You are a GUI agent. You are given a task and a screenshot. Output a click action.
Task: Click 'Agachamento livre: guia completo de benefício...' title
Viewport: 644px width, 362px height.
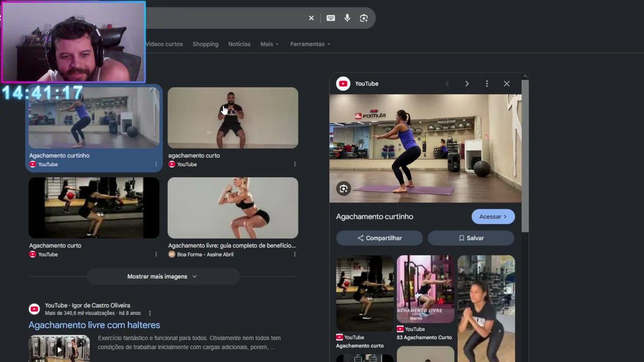(232, 246)
